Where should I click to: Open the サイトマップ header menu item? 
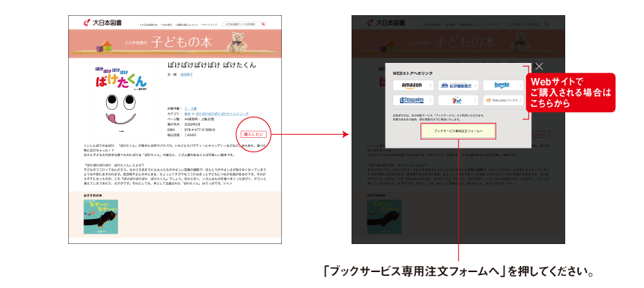click(209, 25)
